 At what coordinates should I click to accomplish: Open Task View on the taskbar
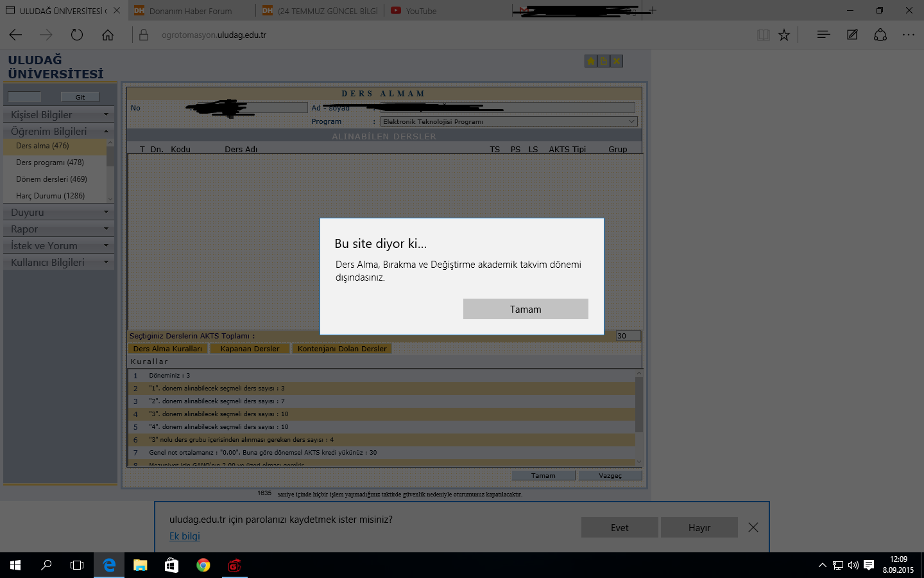point(77,565)
